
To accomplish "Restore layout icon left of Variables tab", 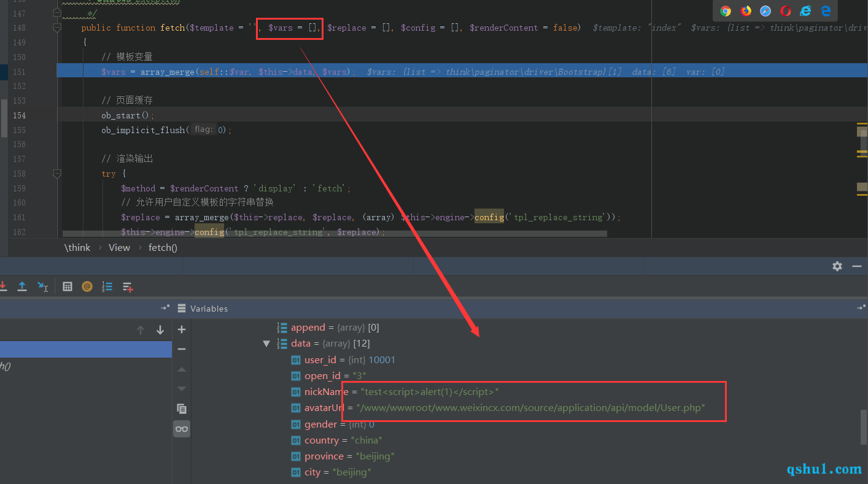I will [x=165, y=308].
